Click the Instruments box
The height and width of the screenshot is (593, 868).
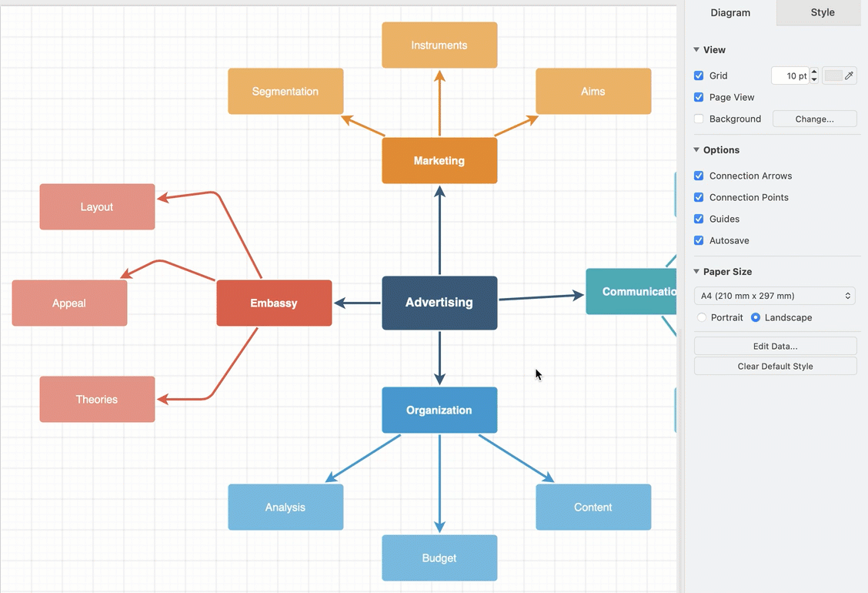click(439, 45)
